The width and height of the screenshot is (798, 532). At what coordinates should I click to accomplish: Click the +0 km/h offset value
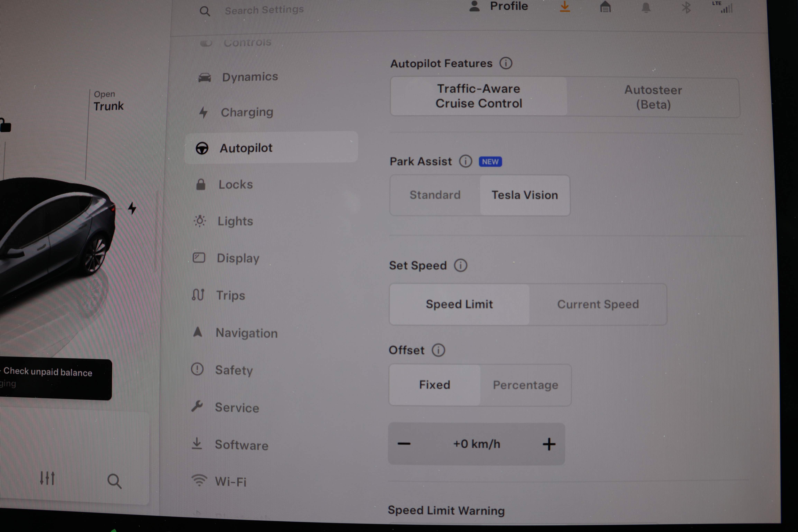(x=477, y=444)
